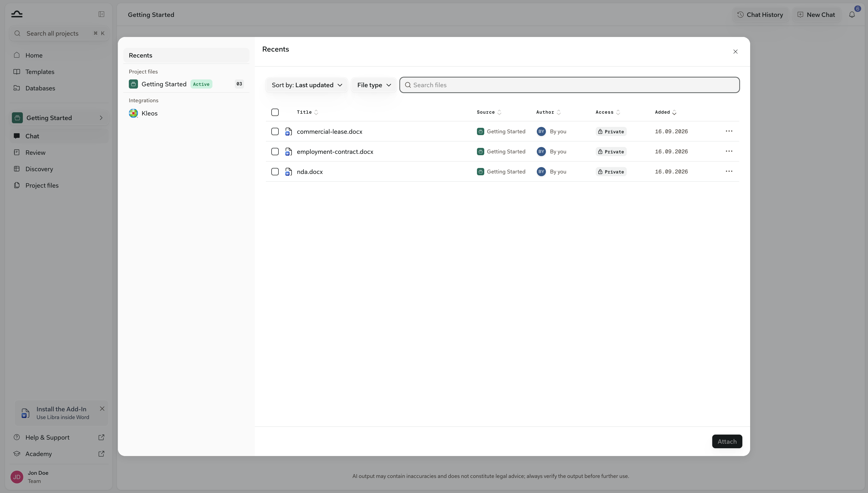Open options for employment-contract.docx row

coord(729,151)
